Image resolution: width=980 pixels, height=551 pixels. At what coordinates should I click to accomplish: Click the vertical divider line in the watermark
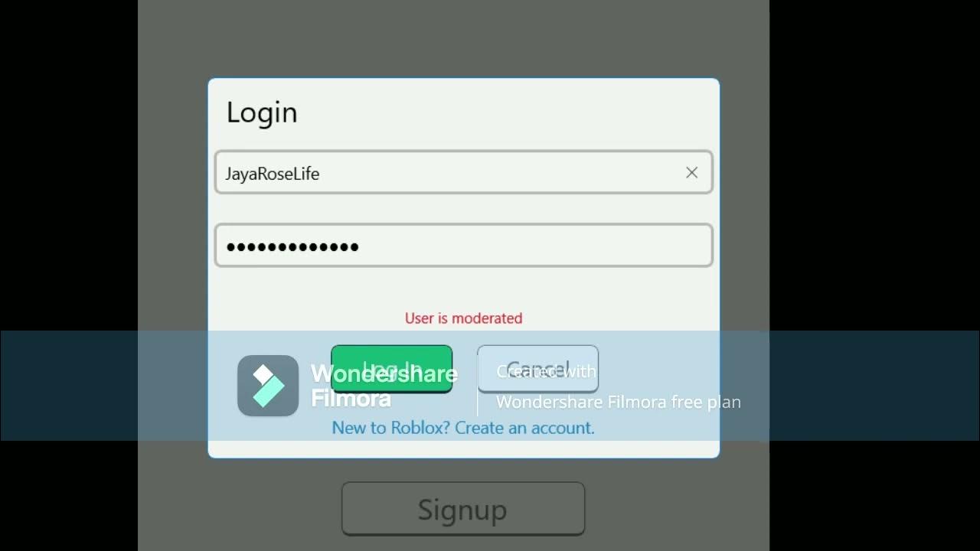(477, 386)
